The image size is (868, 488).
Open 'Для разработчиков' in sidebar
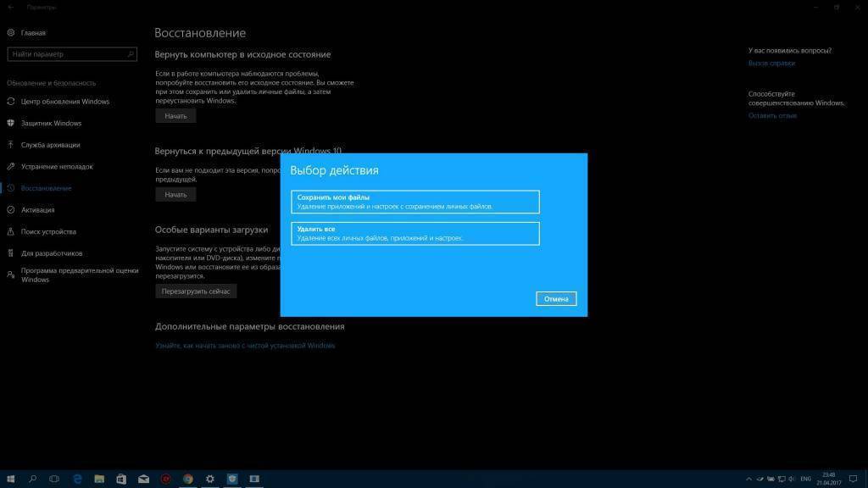[52, 252]
